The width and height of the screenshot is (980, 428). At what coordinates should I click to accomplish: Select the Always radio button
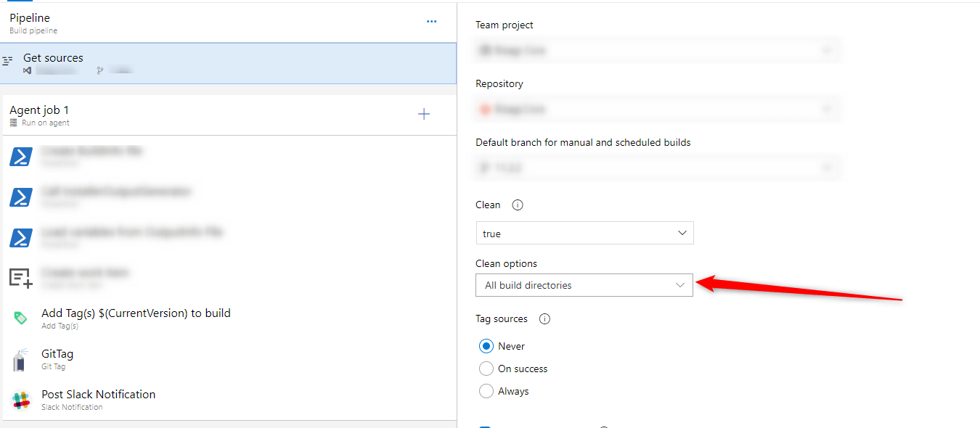(x=486, y=391)
